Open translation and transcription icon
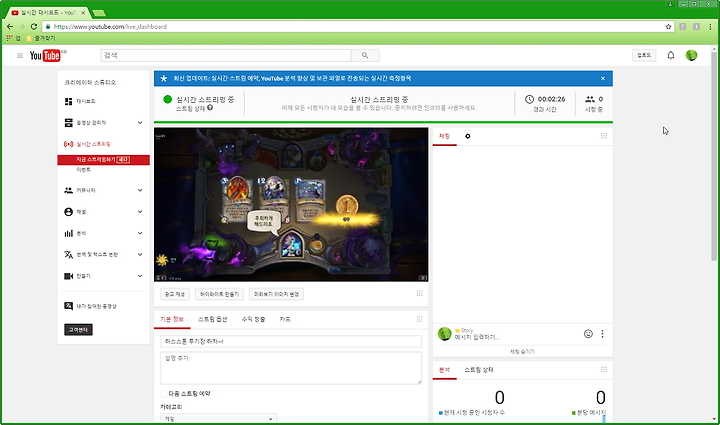 pos(68,254)
